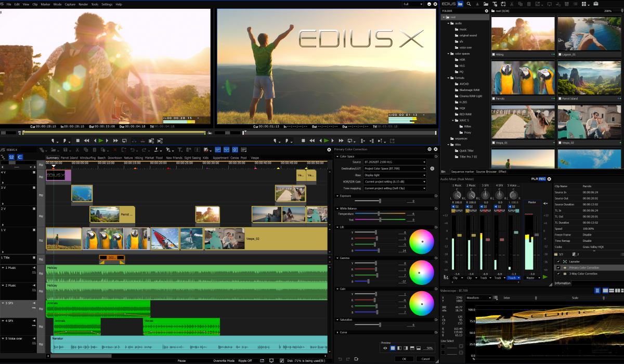
Task: Toggle the Hiking clip checkbox in the bin
Action: (x=493, y=54)
